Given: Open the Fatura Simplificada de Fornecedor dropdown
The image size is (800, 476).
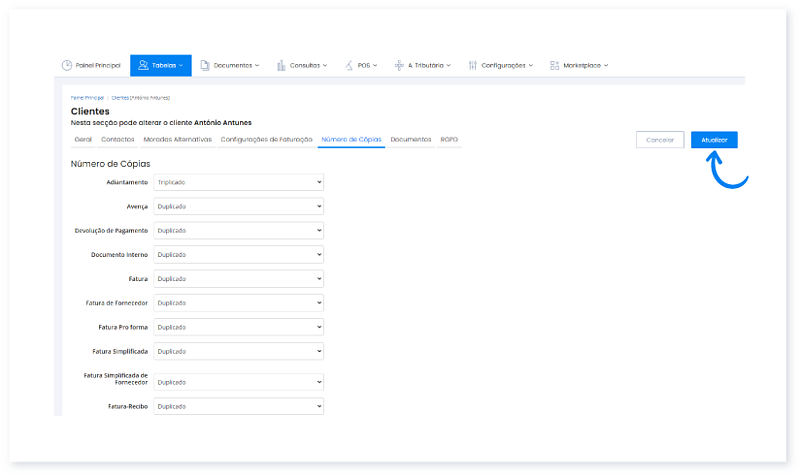Looking at the screenshot, I should pos(239,382).
